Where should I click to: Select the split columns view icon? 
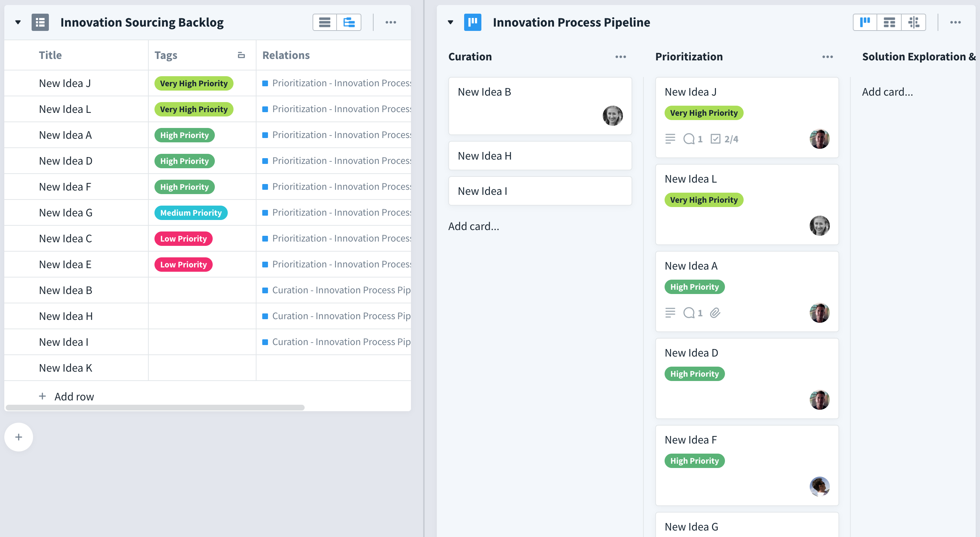click(914, 22)
